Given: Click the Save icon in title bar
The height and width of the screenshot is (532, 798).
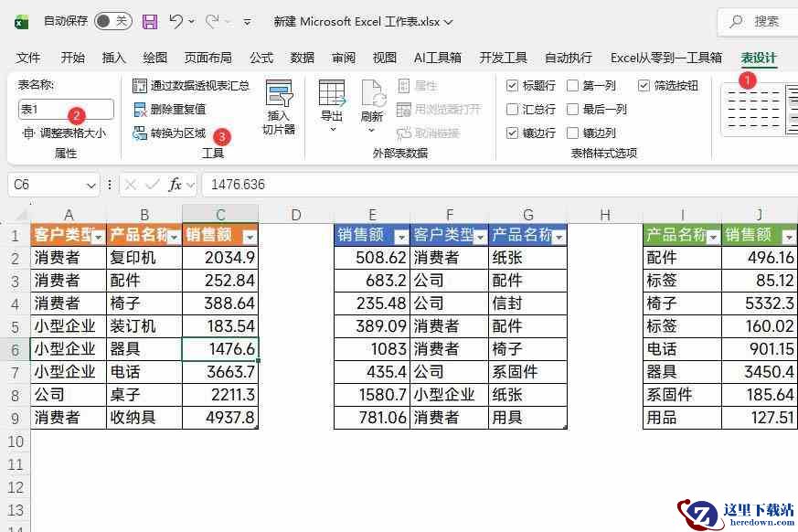Looking at the screenshot, I should (150, 21).
